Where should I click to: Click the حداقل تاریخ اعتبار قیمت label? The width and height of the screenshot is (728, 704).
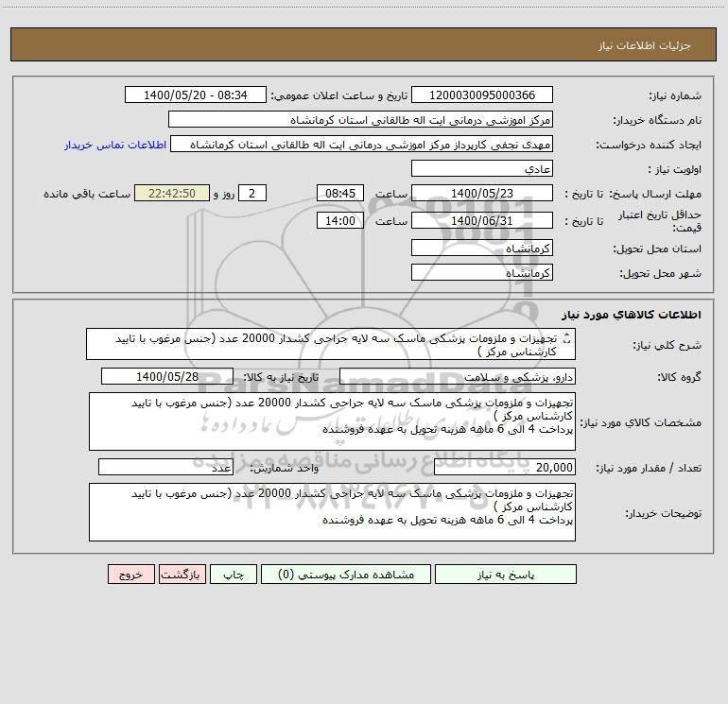(x=660, y=221)
